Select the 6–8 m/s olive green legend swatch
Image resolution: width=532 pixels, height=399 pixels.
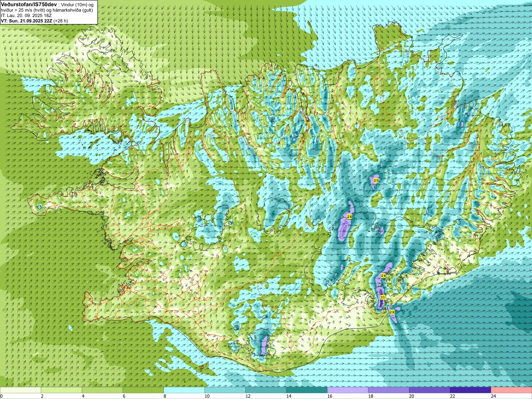[143, 390]
